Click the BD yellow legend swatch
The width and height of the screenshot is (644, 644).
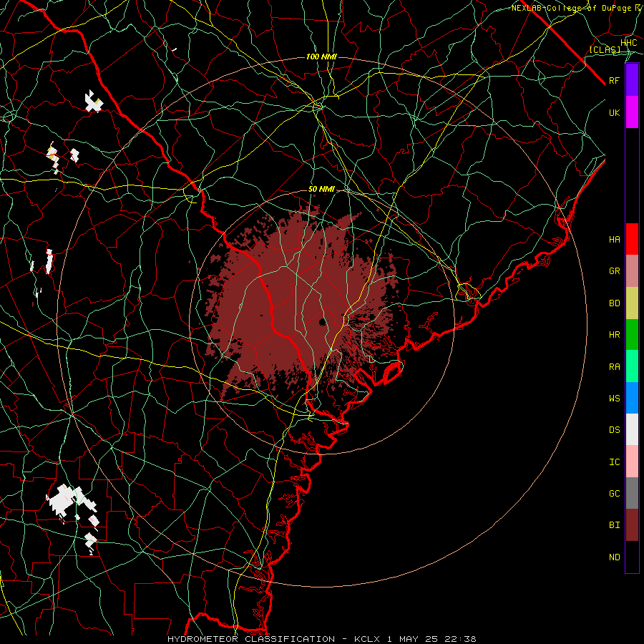click(x=632, y=303)
